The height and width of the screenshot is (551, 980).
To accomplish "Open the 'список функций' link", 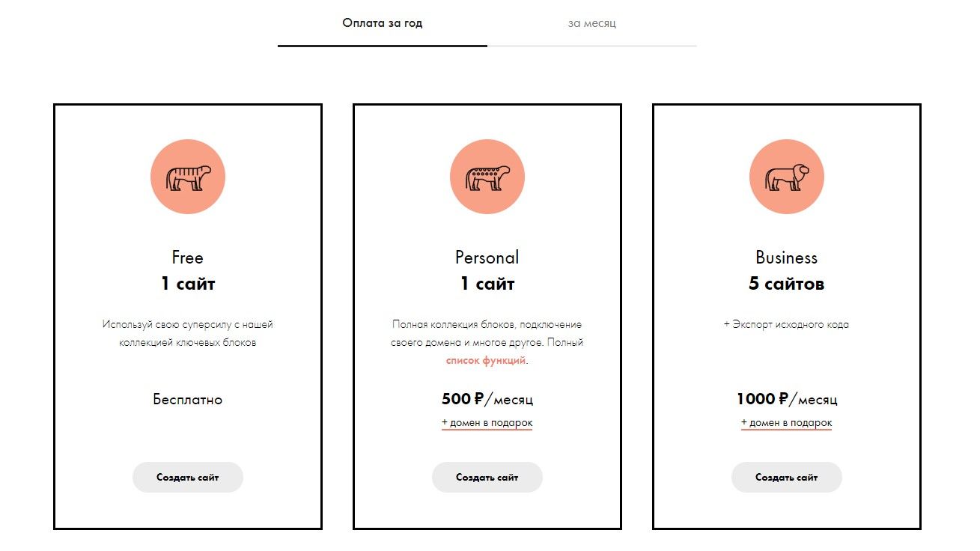I will (x=486, y=361).
